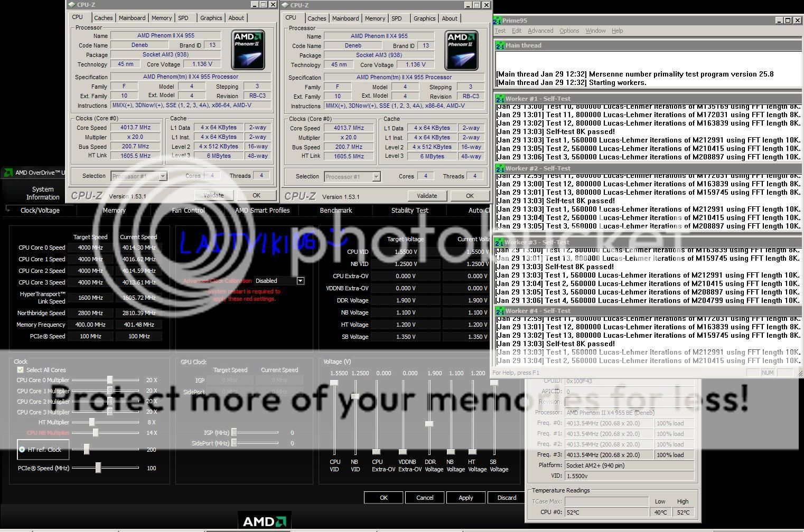Click DDR Voltage slider handle
This screenshot has width=804, height=532.
pyautogui.click(x=429, y=424)
